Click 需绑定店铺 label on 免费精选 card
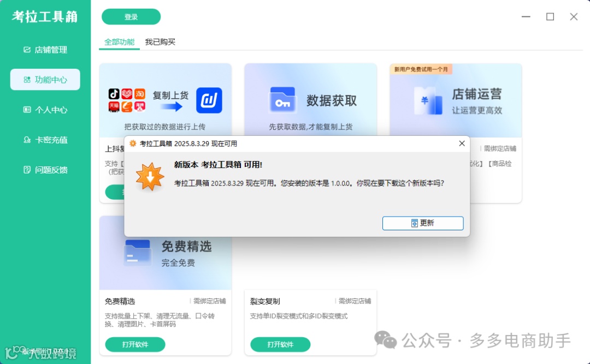Image resolution: width=590 pixels, height=364 pixels. point(210,301)
